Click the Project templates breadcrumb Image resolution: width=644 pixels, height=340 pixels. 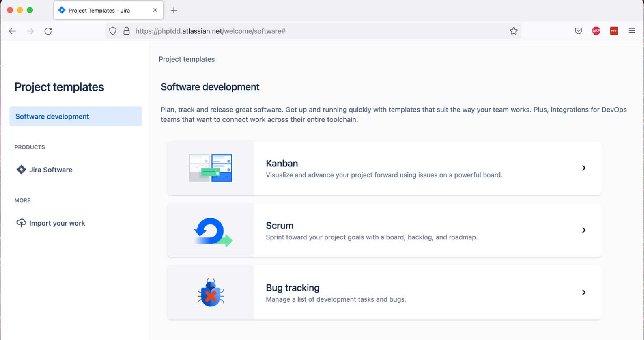pyautogui.click(x=187, y=59)
